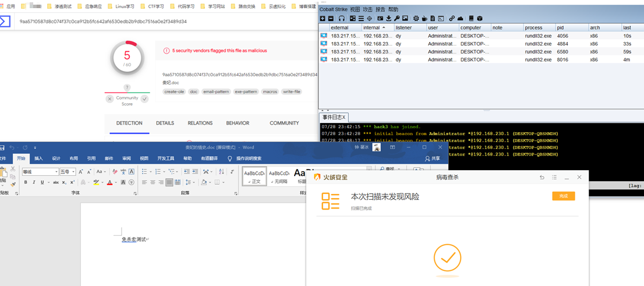The height and width of the screenshot is (286, 644).
Task: Increase indent in Word paragraph group
Action: click(x=194, y=171)
